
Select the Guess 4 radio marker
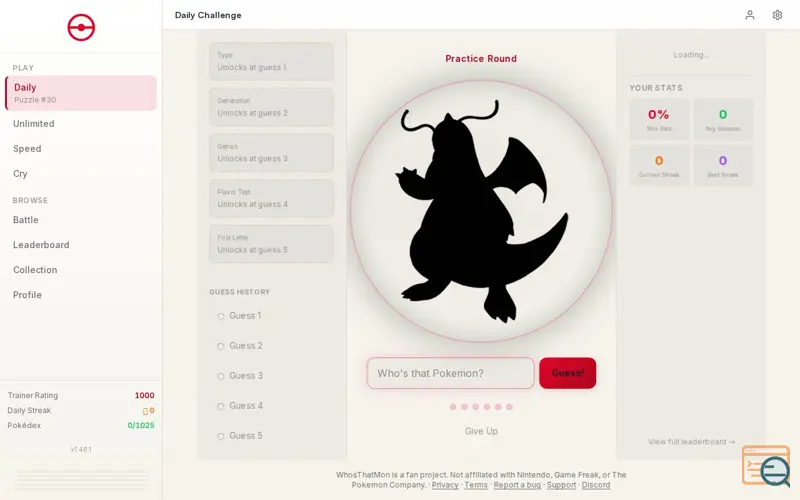[220, 406]
